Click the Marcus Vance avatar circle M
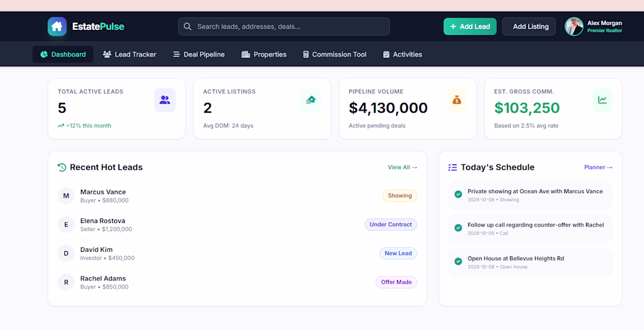This screenshot has width=644, height=329. click(66, 196)
